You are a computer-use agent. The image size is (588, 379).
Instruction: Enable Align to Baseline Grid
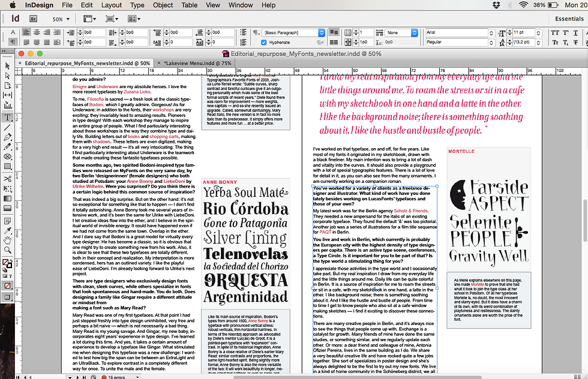tap(334, 43)
